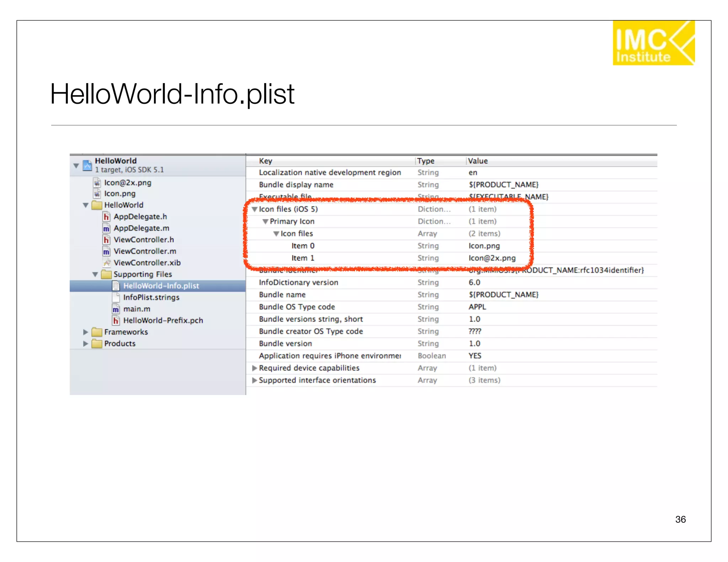This screenshot has width=728, height=562.
Task: Expand the Products group
Action: pos(86,344)
